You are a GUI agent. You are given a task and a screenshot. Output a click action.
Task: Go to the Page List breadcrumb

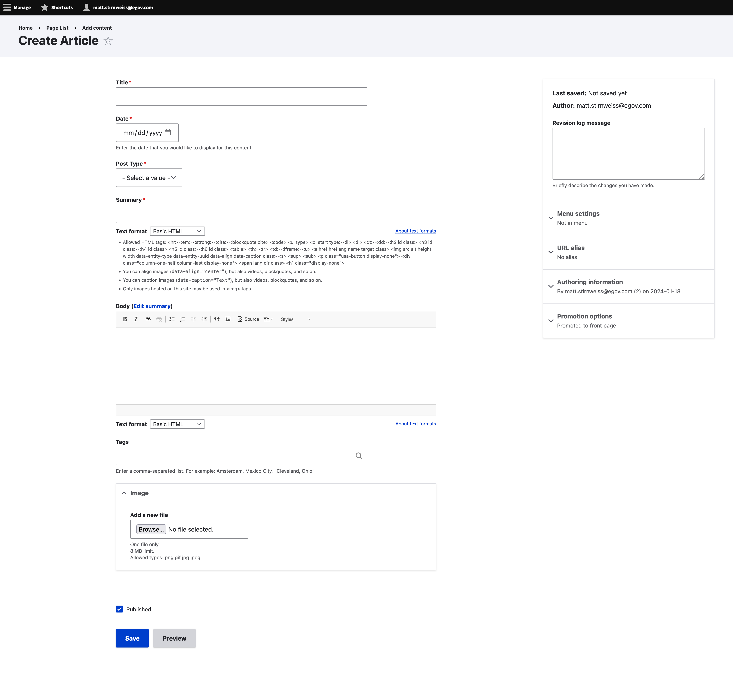(57, 28)
